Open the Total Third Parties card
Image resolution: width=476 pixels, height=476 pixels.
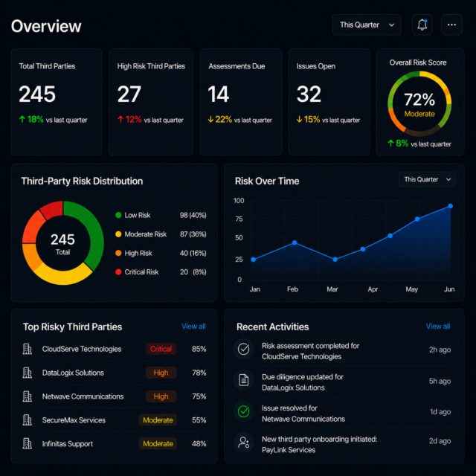coord(57,102)
